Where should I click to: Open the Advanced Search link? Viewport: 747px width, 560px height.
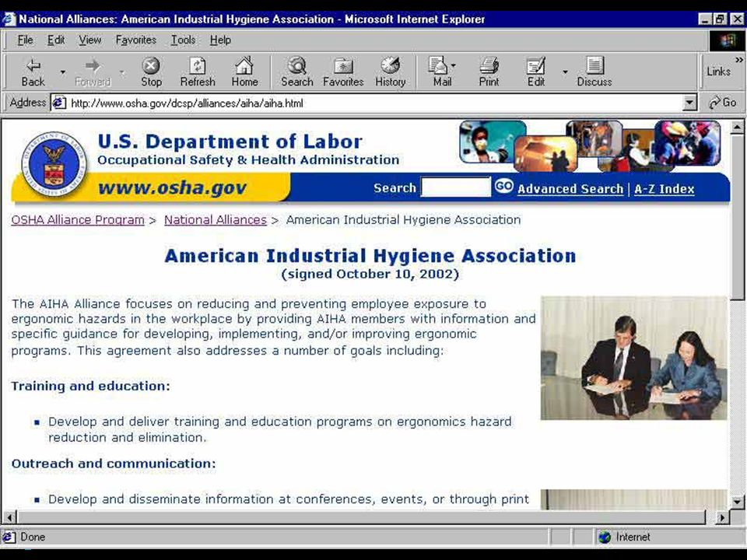point(570,189)
